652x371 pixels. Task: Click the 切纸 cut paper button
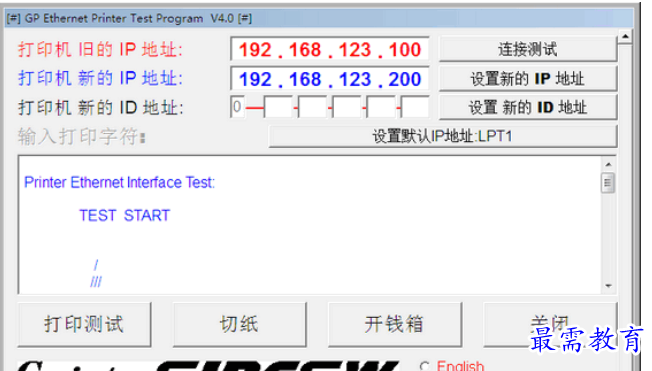tap(240, 324)
